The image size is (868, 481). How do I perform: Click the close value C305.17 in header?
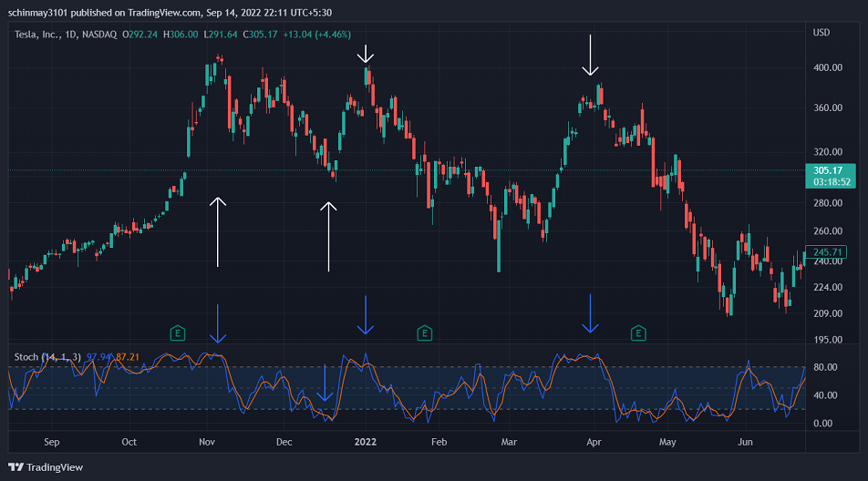[260, 35]
